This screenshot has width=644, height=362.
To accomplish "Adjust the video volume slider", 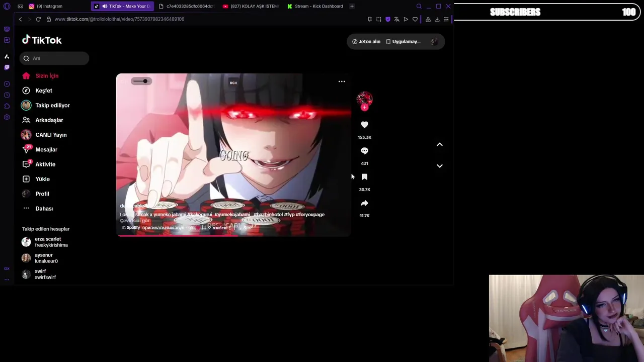I will [x=141, y=81].
